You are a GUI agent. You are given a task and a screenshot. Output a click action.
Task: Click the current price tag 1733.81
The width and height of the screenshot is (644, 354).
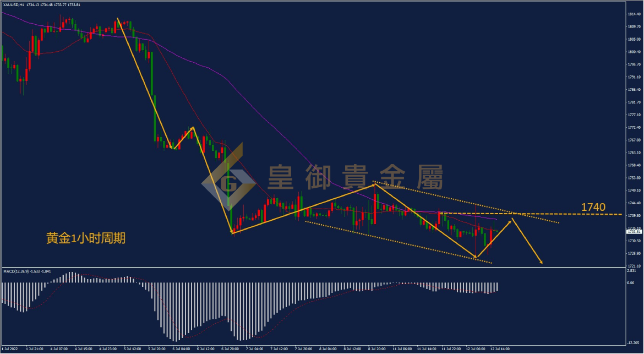(x=633, y=232)
